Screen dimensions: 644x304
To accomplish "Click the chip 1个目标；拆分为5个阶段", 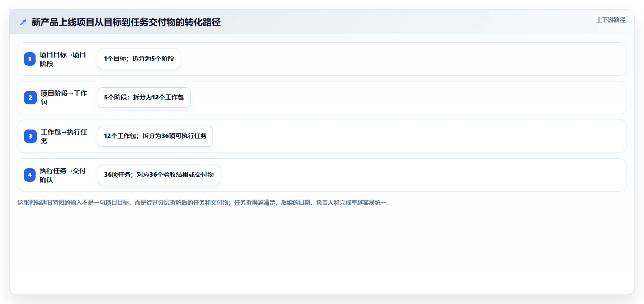I will 139,59.
